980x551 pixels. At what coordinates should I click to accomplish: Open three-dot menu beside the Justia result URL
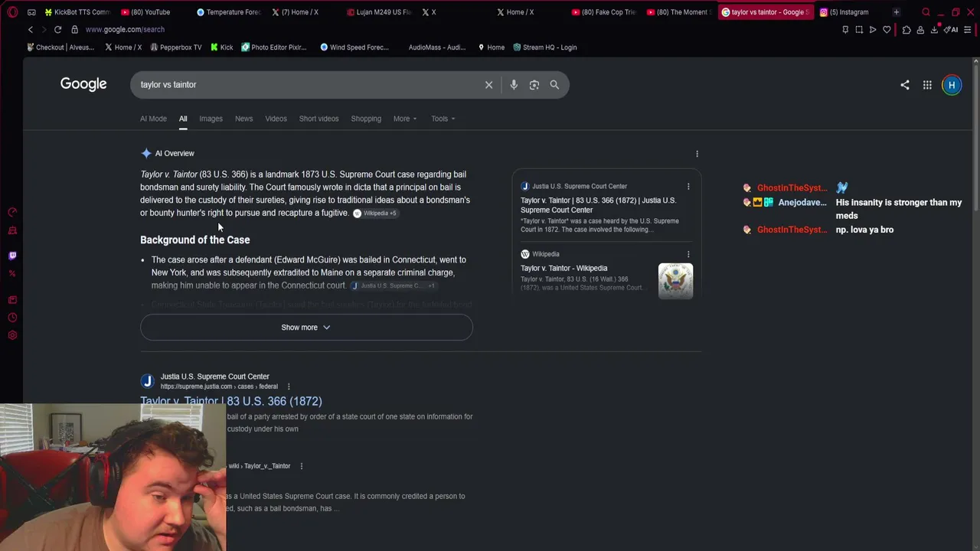(289, 386)
